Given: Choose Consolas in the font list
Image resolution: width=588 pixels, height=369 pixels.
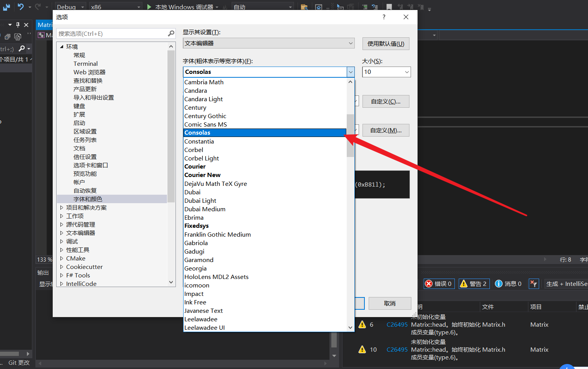Looking at the screenshot, I should (x=265, y=133).
